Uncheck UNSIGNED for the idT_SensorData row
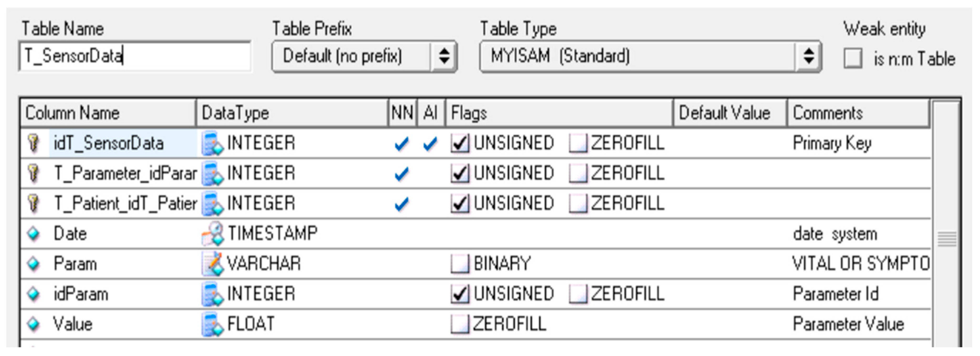This screenshot has height=356, width=980. tap(460, 143)
